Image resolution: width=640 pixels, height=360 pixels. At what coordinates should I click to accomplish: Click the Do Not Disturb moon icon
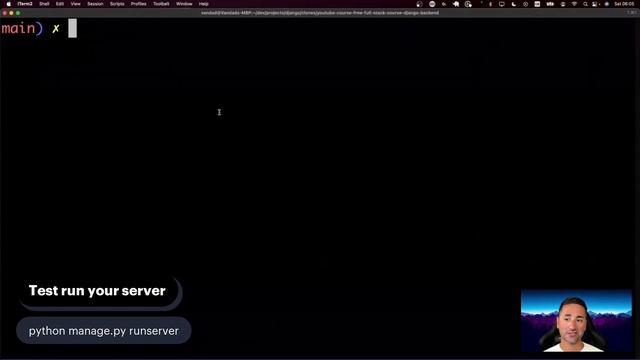tap(514, 4)
